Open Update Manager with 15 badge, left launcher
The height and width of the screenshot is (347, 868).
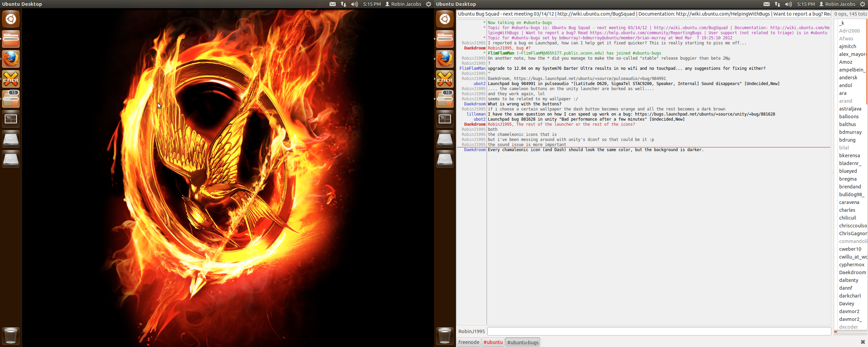point(11,99)
